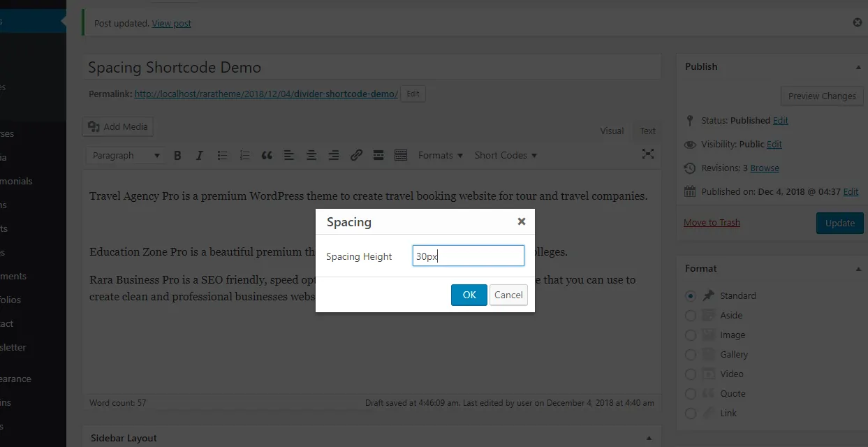
Task: Toggle bold formatting in editor toolbar
Action: click(177, 155)
